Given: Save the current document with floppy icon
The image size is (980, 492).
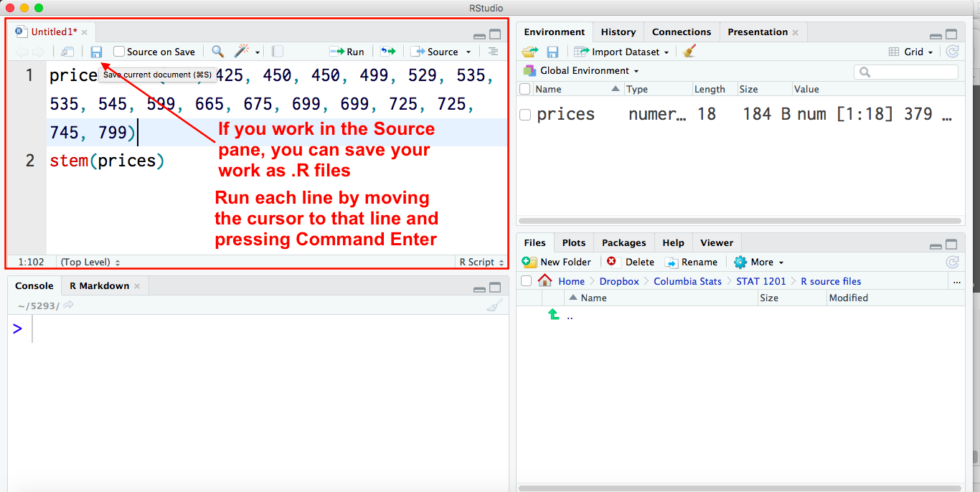Looking at the screenshot, I should (x=96, y=52).
